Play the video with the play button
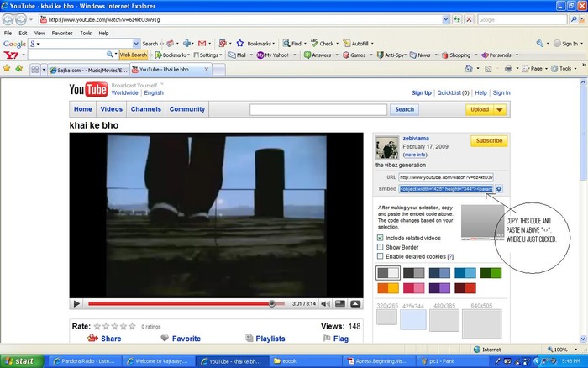The height and width of the screenshot is (368, 588). point(76,303)
